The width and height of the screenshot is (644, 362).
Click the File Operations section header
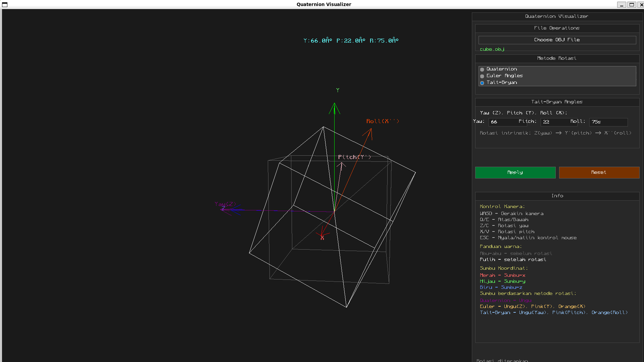tap(557, 28)
